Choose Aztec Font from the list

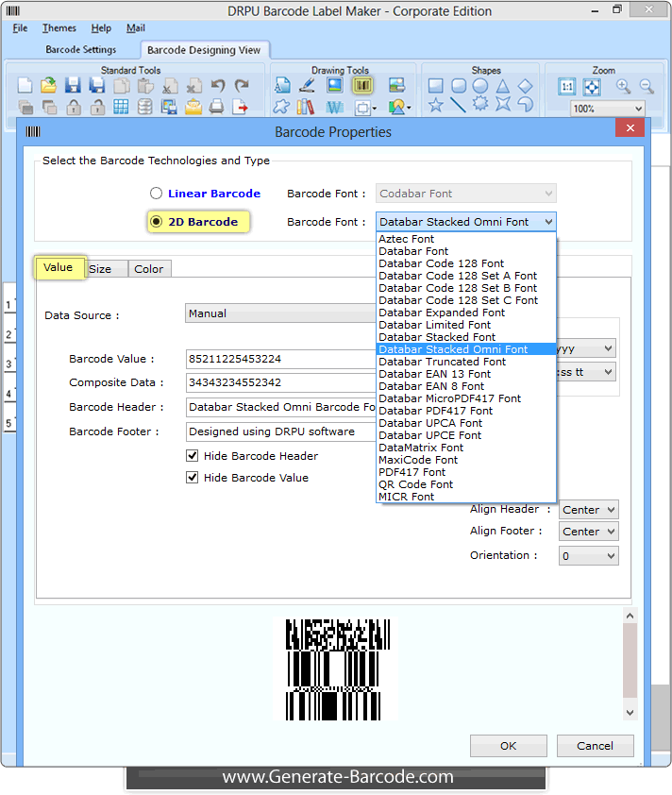pyautogui.click(x=465, y=239)
